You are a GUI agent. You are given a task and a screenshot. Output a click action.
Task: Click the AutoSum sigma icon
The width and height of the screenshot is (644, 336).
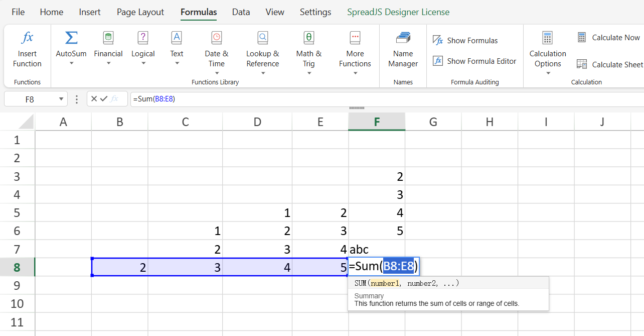(71, 38)
